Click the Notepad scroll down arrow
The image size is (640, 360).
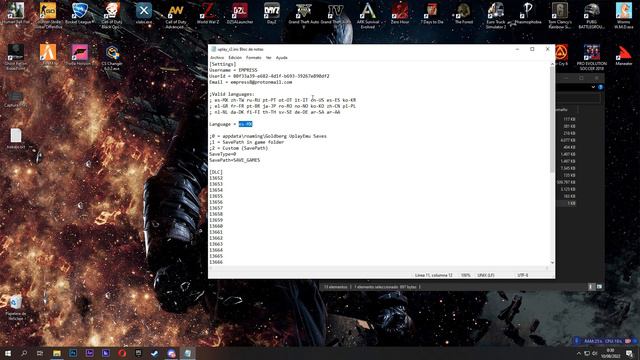(552, 262)
